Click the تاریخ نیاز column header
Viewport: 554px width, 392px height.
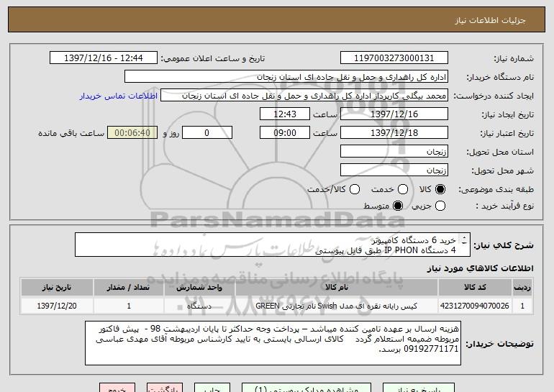coord(57,287)
